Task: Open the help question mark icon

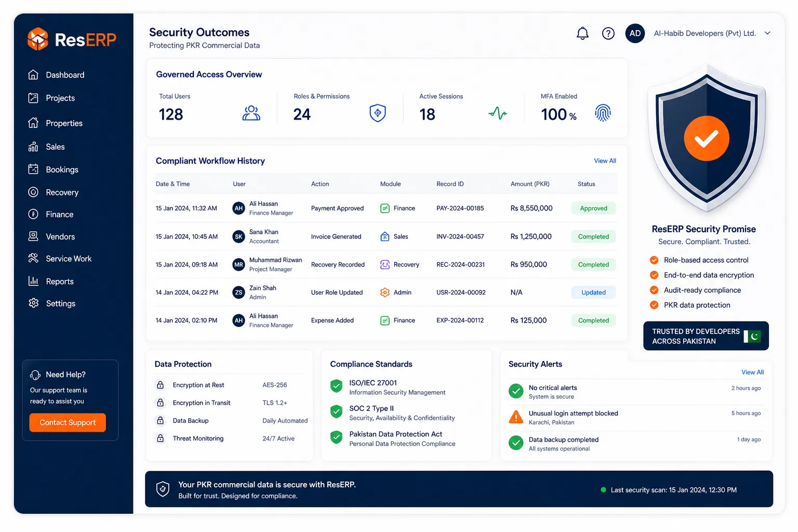Action: [x=608, y=34]
